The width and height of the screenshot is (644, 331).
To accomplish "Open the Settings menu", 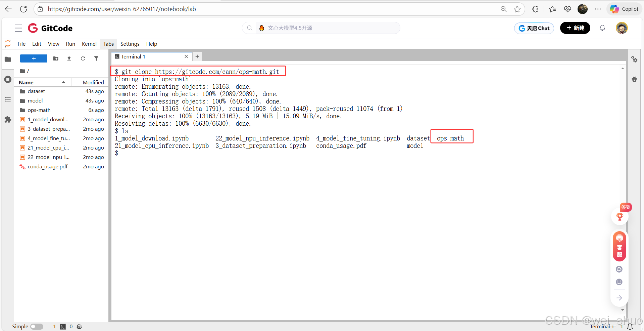I will point(130,44).
